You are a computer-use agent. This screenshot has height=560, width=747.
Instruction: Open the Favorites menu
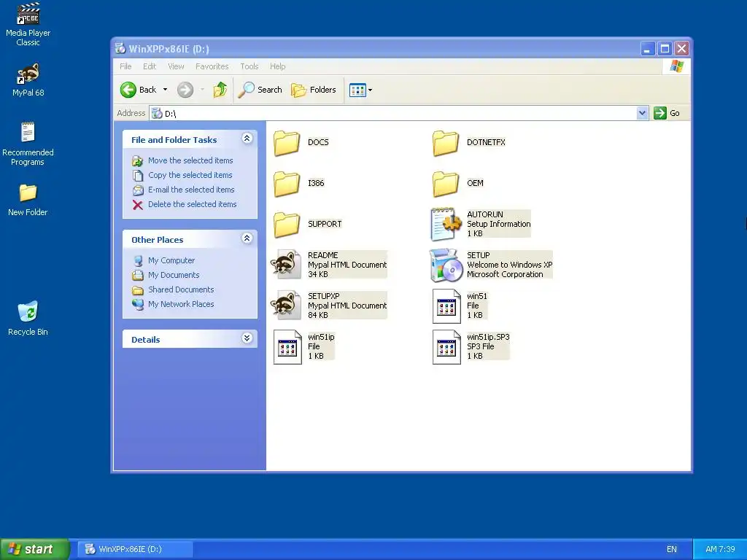point(212,66)
